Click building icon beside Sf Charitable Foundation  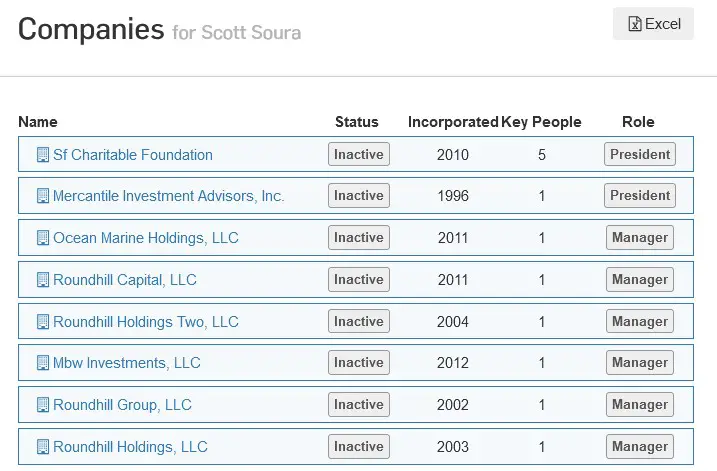[43, 155]
